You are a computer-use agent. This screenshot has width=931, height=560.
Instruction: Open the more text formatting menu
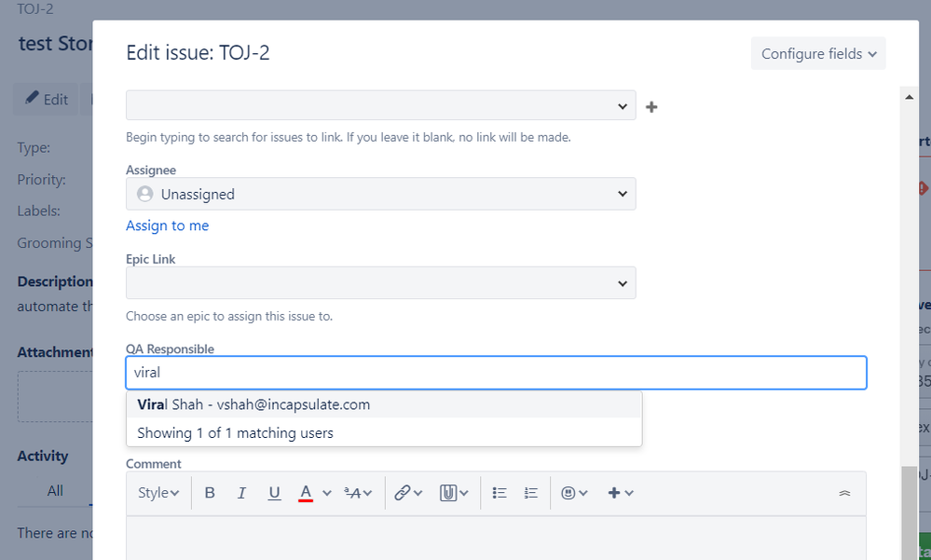358,493
